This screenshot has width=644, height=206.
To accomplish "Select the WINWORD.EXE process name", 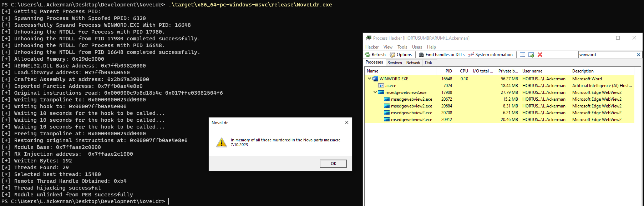I will pos(394,79).
